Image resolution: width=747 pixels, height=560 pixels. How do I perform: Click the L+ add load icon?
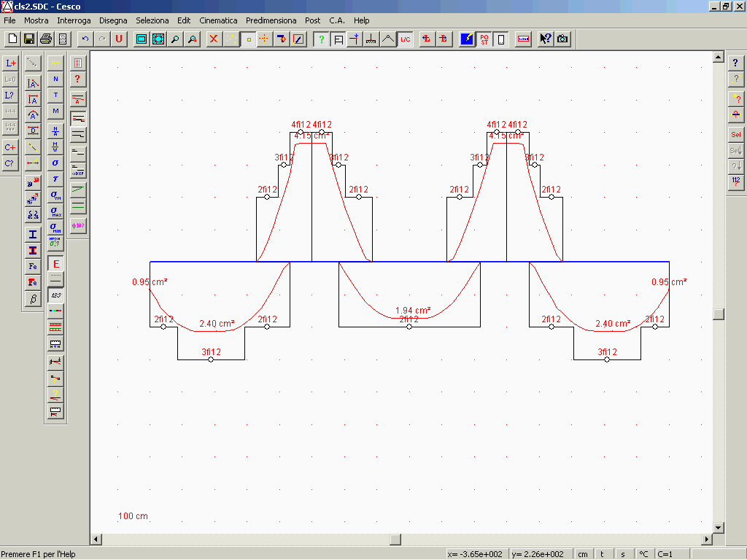click(x=10, y=63)
